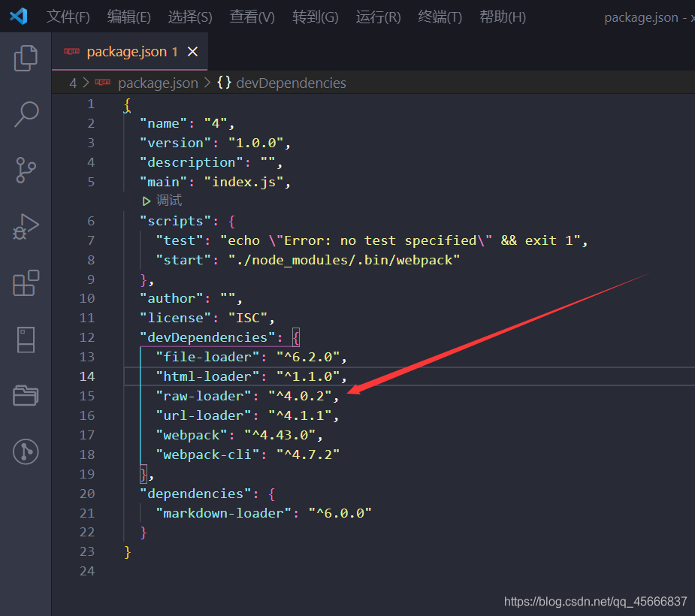
Task: Click devDependencies in the breadcrumb bar
Action: [291, 83]
